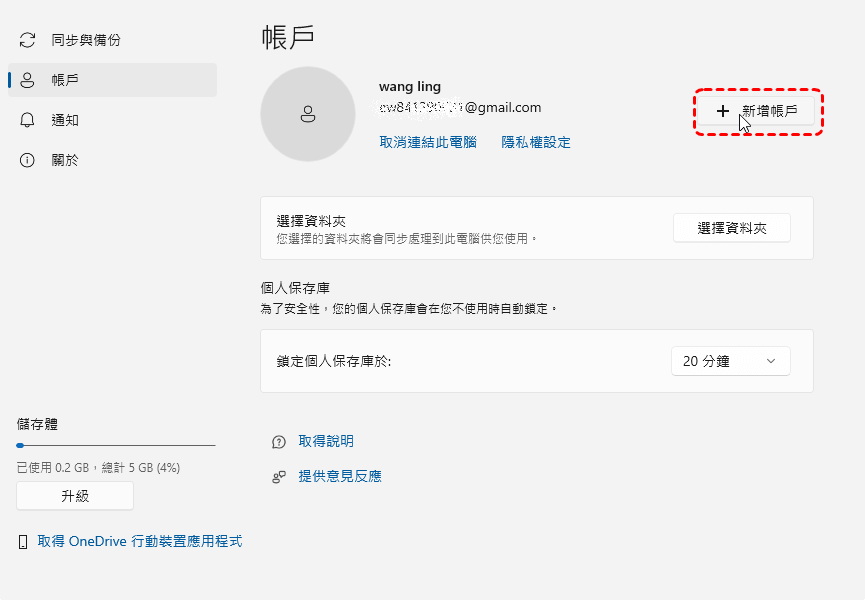Click the dropdown chevron beside 20 分鐘
The height and width of the screenshot is (600, 865).
click(x=770, y=361)
